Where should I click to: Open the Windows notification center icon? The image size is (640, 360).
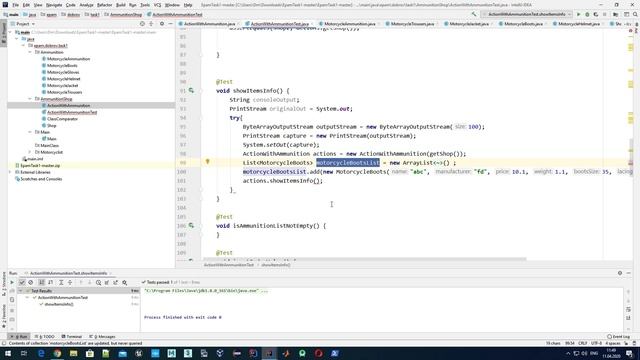pos(630,353)
